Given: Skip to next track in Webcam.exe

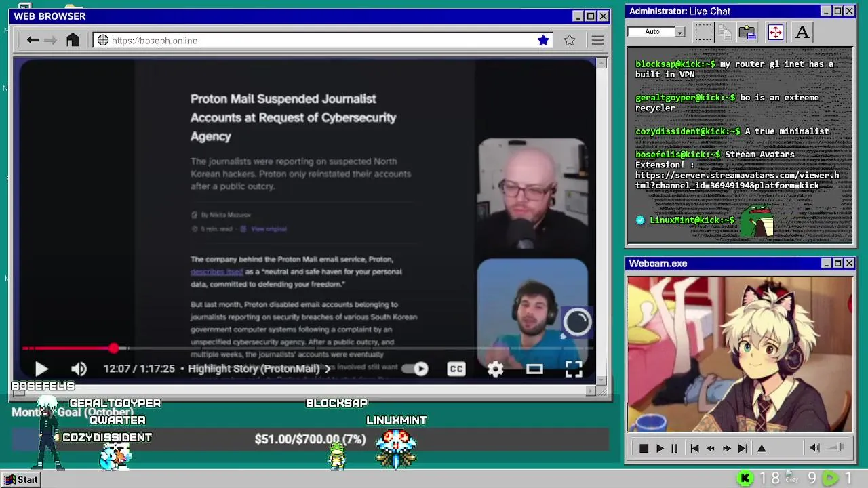Looking at the screenshot, I should [x=743, y=448].
